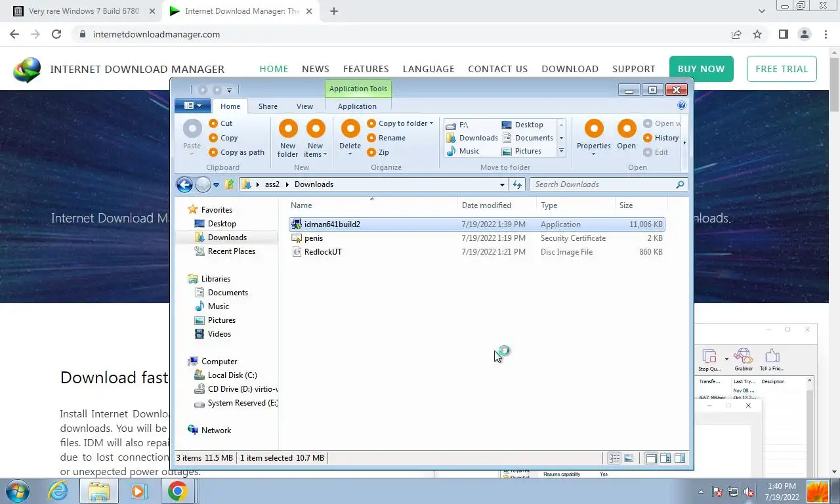Click the Rename ribbon command
Image resolution: width=840 pixels, height=504 pixels.
pos(386,138)
